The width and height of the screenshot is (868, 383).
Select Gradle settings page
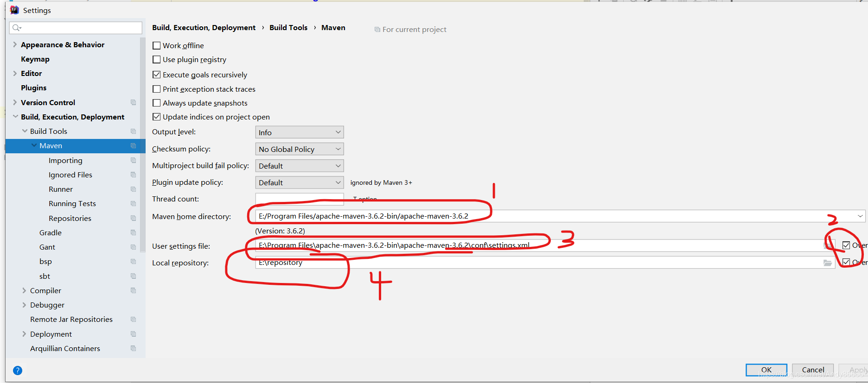(51, 232)
